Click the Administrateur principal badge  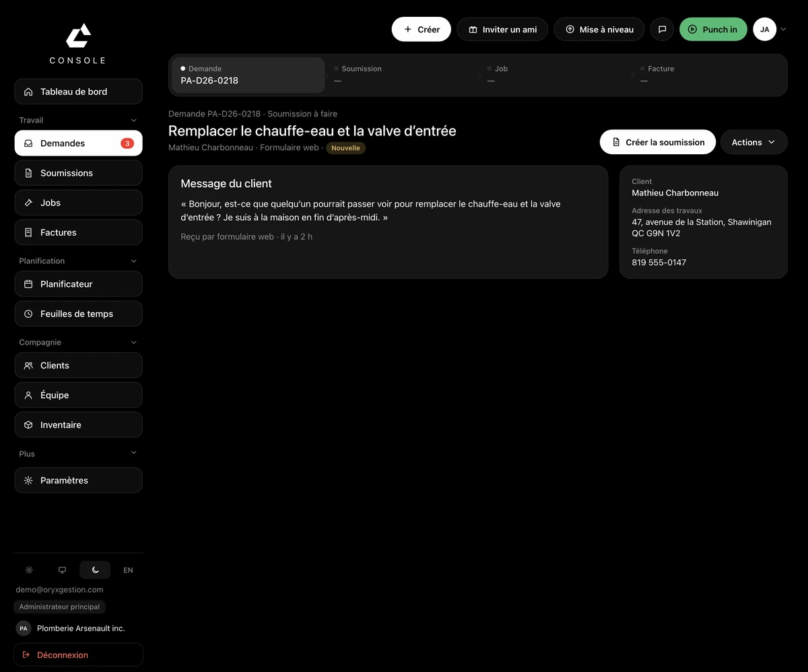(x=59, y=607)
